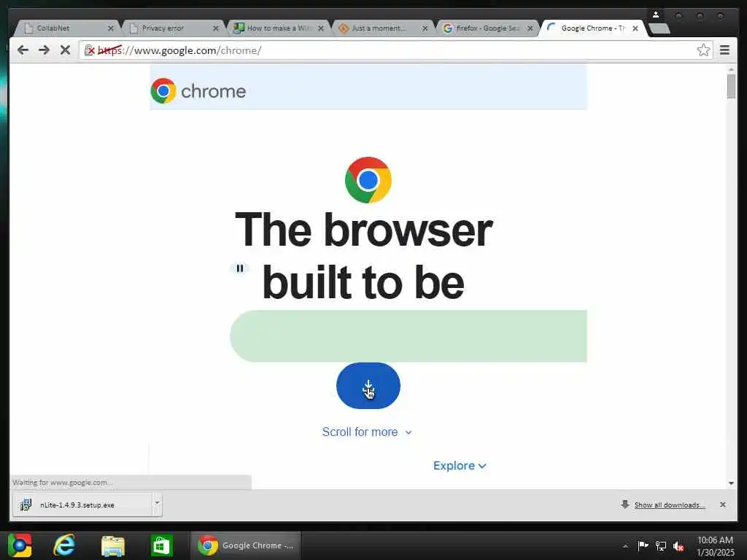Open the nLite-1.4.9.3.setup.exe download

click(x=82, y=505)
